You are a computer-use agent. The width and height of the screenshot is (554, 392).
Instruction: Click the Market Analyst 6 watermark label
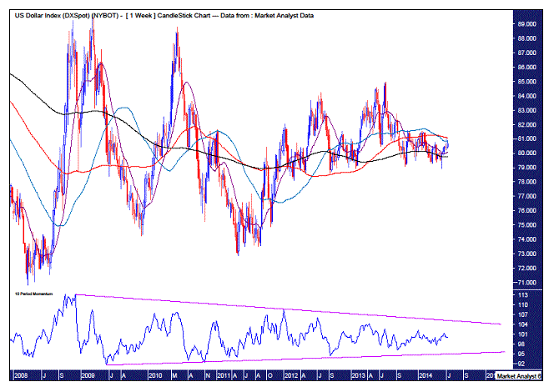point(519,376)
